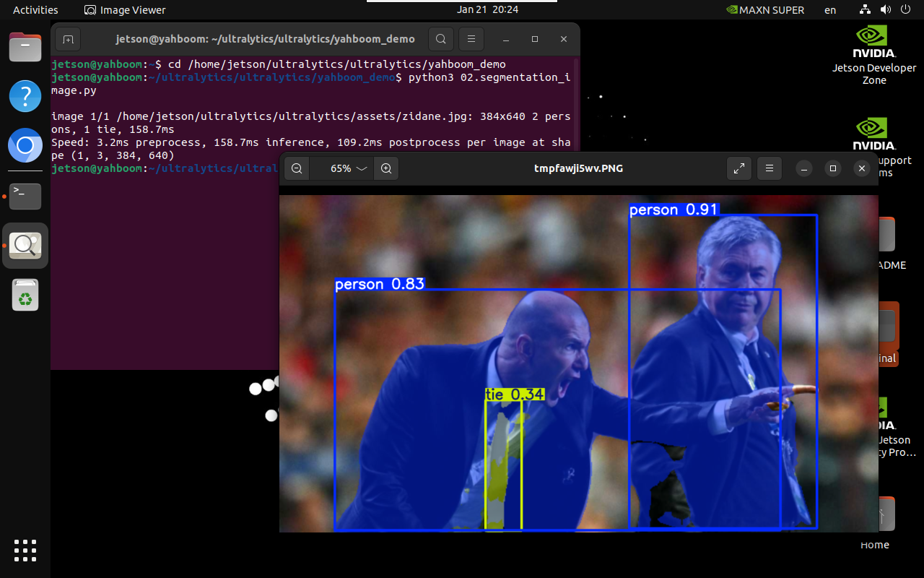Click the terminal title "jetson@yahboom" header text

[266, 39]
